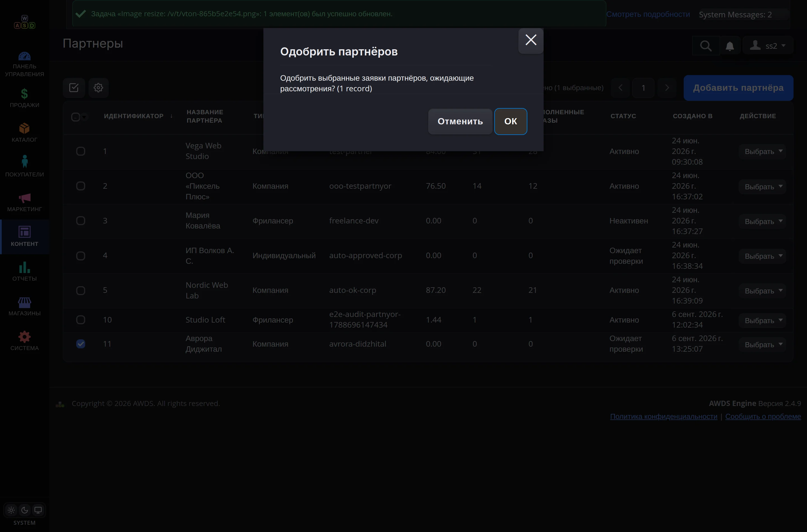Open the Смотреть подробности link
807x532 pixels.
648,14
